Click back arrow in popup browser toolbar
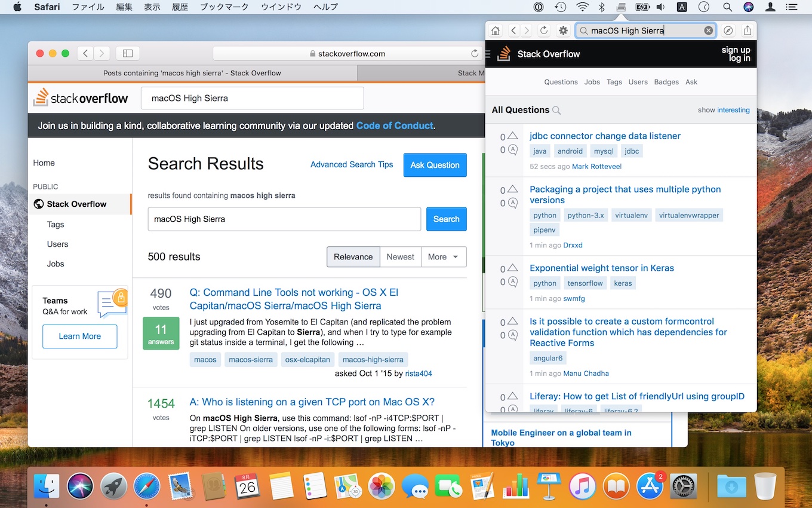 point(513,30)
